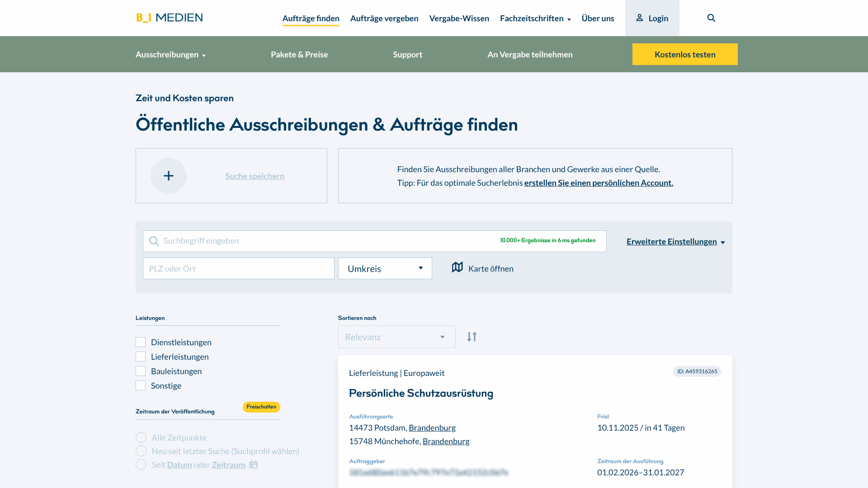868x488 pixels.
Task: Select the Alle Zeitpunkte radio button
Action: [x=141, y=437]
